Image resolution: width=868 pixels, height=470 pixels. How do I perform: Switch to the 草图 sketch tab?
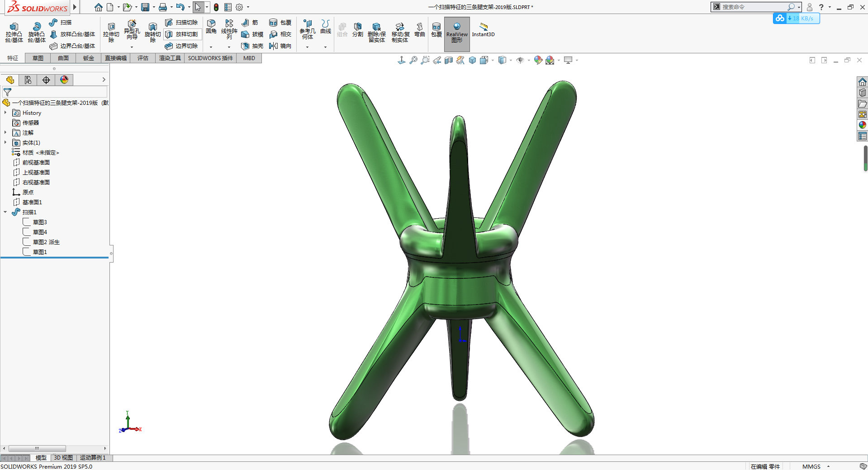pyautogui.click(x=38, y=58)
